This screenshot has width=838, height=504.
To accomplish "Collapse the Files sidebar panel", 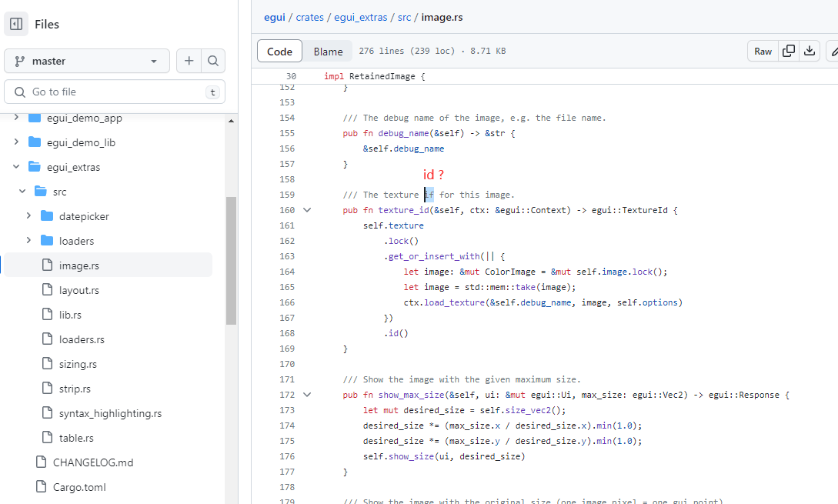I will coord(15,24).
